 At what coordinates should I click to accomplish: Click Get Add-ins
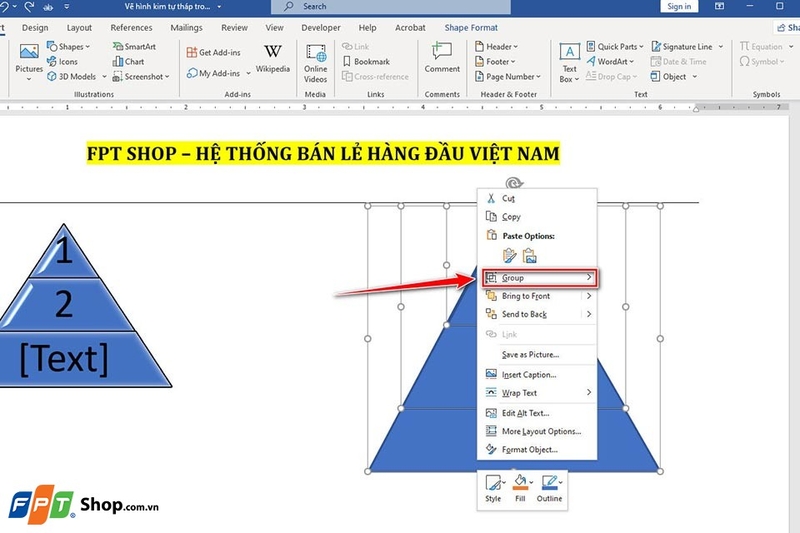pyautogui.click(x=213, y=52)
